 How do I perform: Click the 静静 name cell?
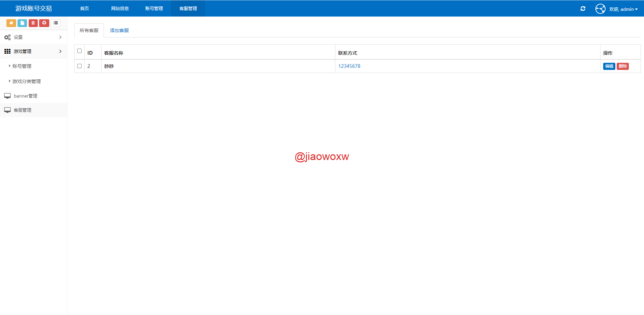tap(218, 66)
